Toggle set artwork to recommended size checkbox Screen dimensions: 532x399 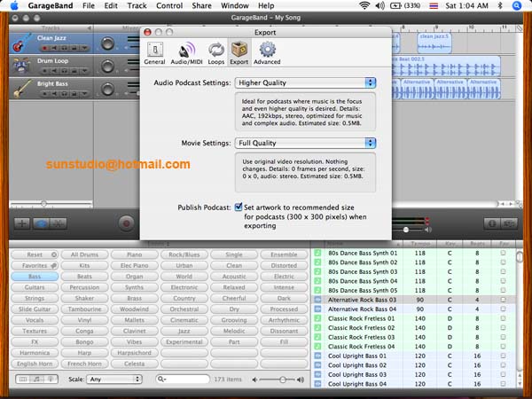[239, 207]
